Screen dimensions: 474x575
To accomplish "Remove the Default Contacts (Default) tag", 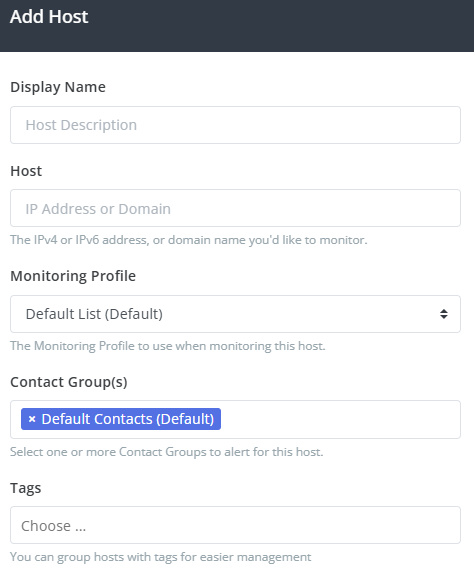I will coord(32,419).
